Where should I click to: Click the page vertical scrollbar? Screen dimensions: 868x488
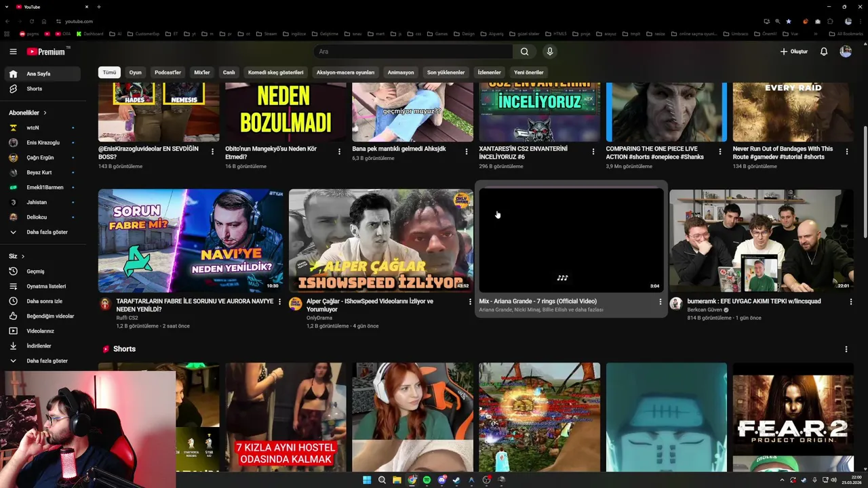[x=865, y=182]
